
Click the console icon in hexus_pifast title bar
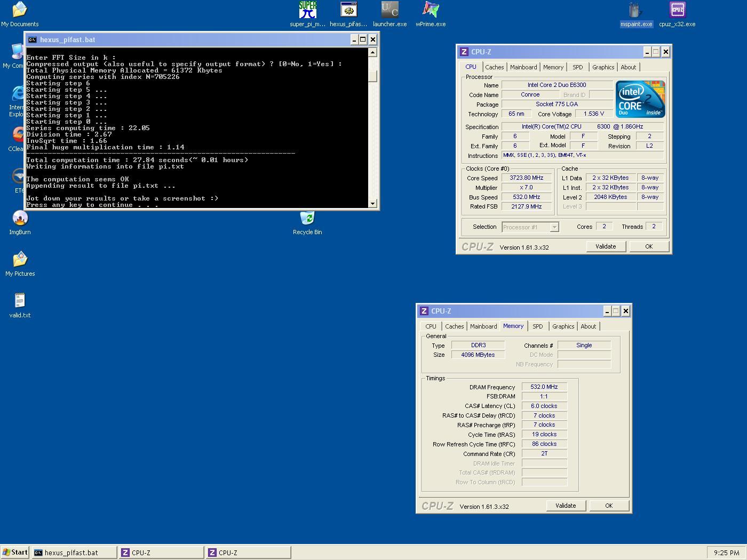pos(32,39)
